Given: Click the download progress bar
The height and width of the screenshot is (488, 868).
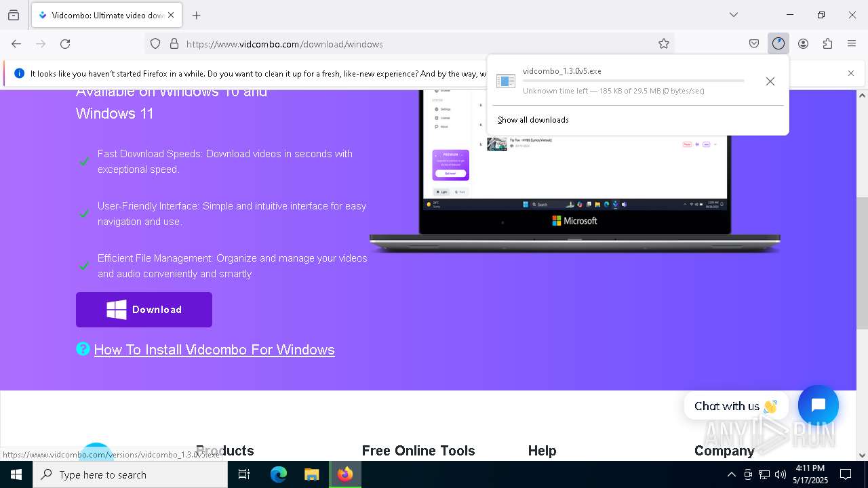Looking at the screenshot, I should coord(633,81).
